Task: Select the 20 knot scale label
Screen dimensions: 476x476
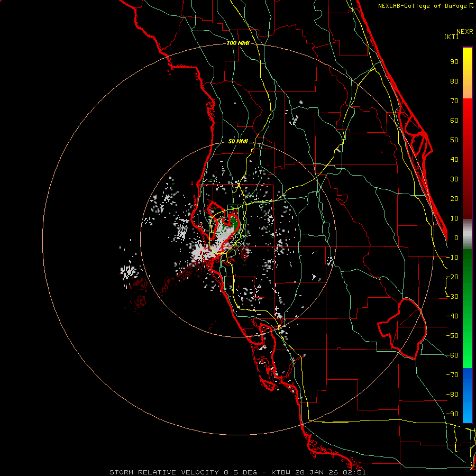Action: pyautogui.click(x=454, y=199)
